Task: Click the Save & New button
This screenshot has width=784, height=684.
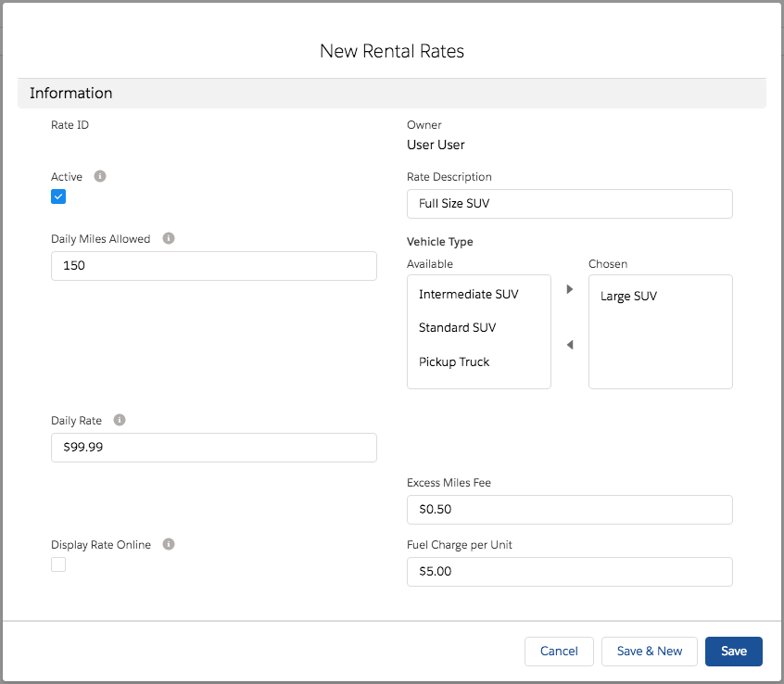Action: pos(650,651)
